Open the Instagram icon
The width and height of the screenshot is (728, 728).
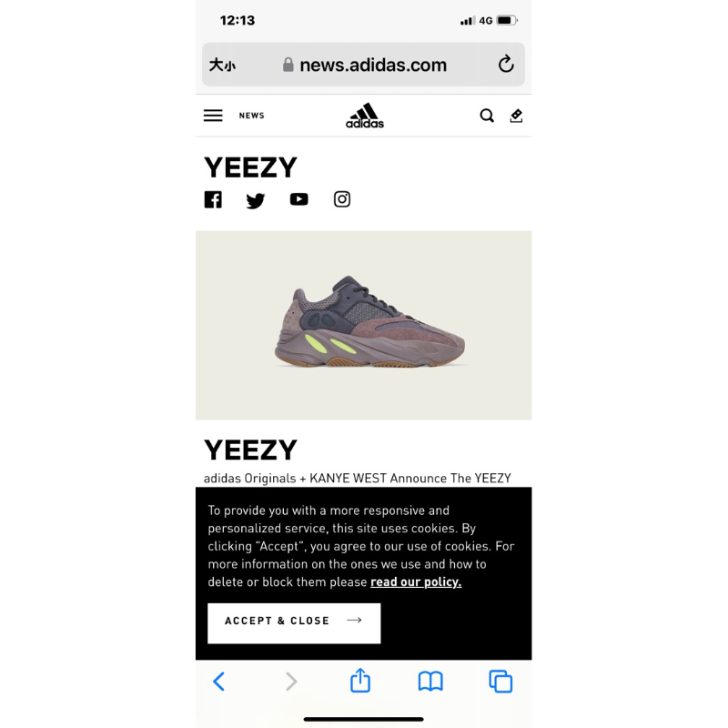click(342, 199)
